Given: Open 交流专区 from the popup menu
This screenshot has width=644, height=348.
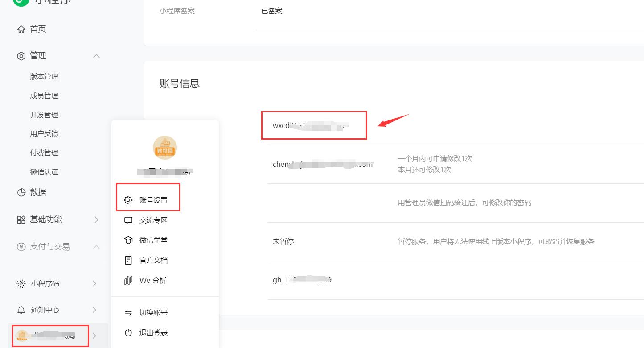Looking at the screenshot, I should click(x=153, y=220).
